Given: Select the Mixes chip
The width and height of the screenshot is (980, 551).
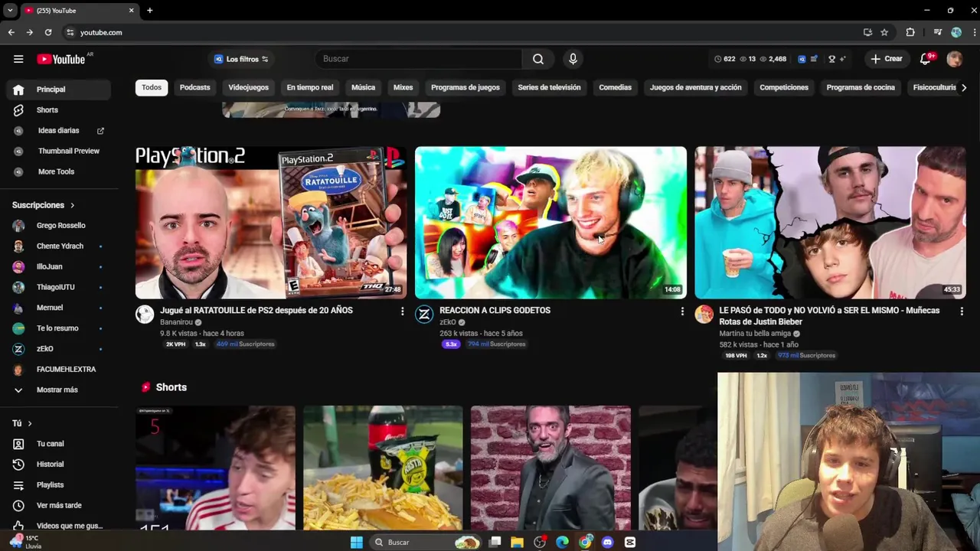Looking at the screenshot, I should click(x=403, y=87).
